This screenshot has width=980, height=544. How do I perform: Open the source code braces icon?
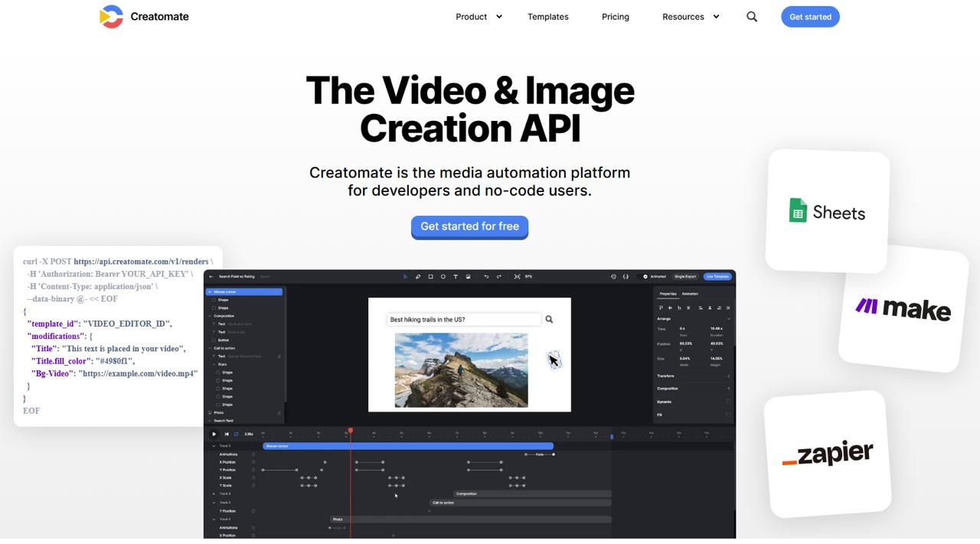tap(626, 276)
